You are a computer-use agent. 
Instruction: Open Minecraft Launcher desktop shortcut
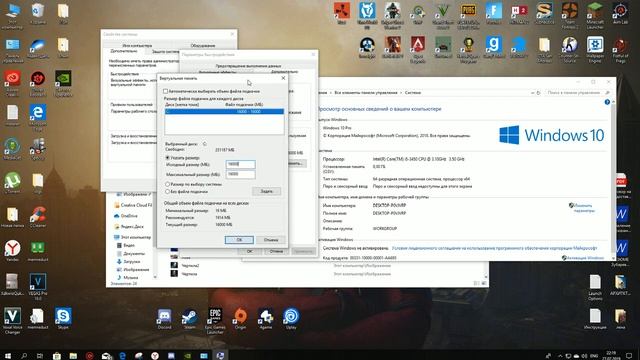point(595,16)
